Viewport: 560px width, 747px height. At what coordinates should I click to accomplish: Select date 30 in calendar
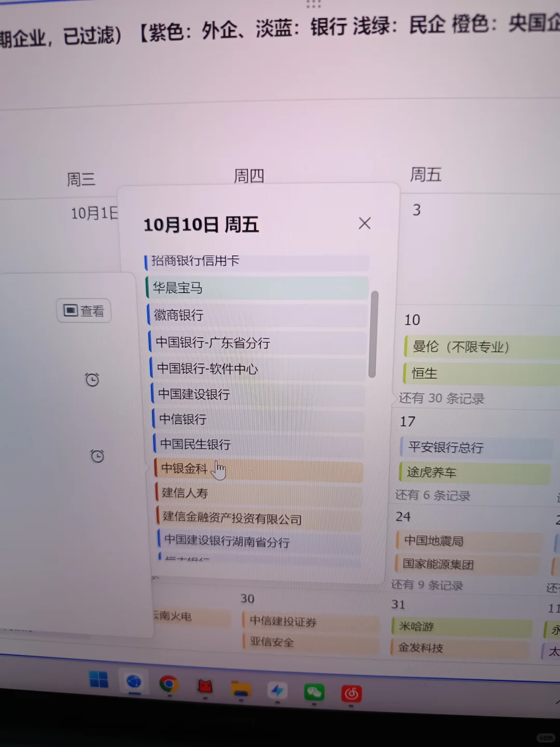point(247,599)
